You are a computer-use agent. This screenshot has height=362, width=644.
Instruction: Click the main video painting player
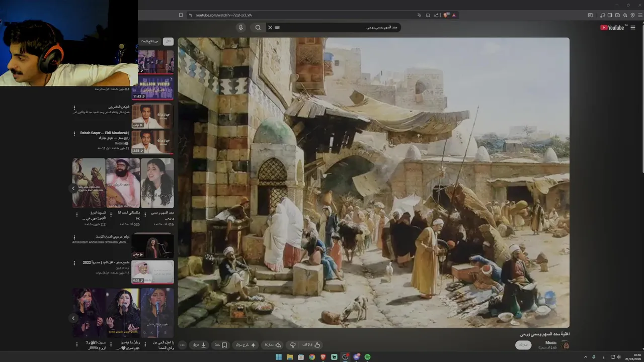(373, 183)
